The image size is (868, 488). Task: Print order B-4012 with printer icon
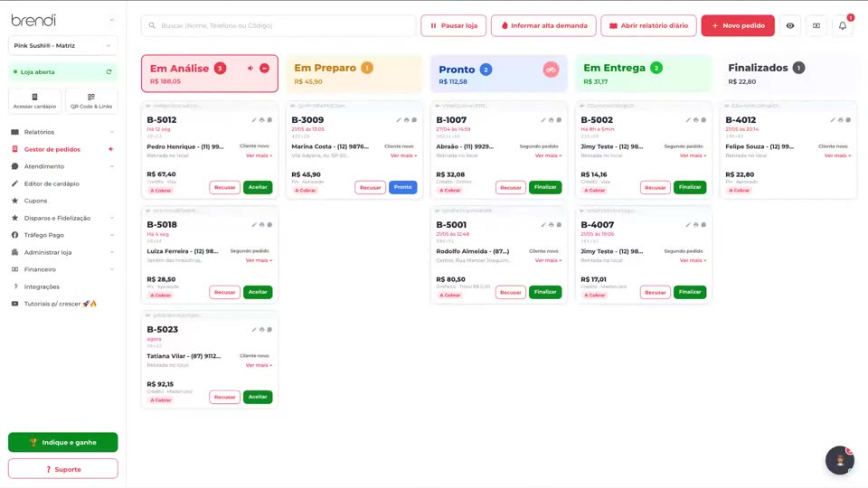[x=840, y=120]
